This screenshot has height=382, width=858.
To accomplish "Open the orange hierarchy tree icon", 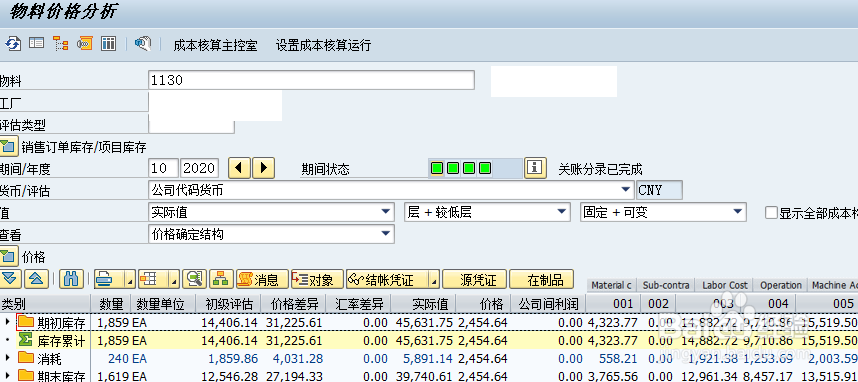I will point(60,44).
